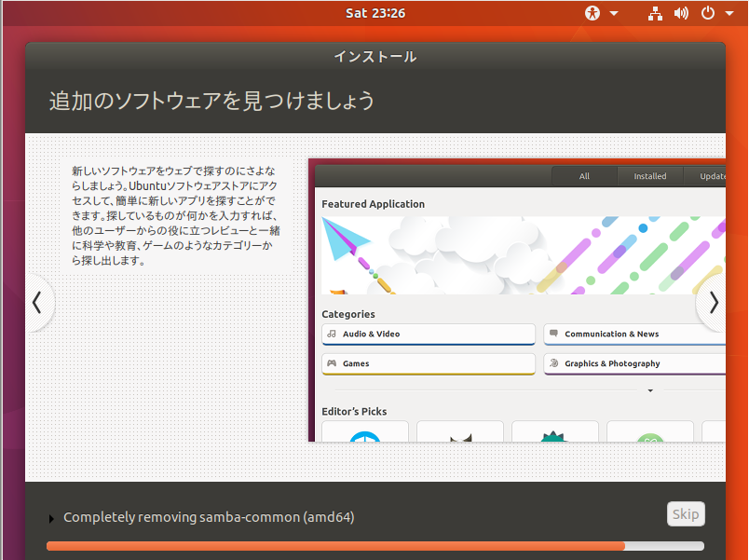Click the gamepad icon in Games
The image size is (749, 560).
332,363
